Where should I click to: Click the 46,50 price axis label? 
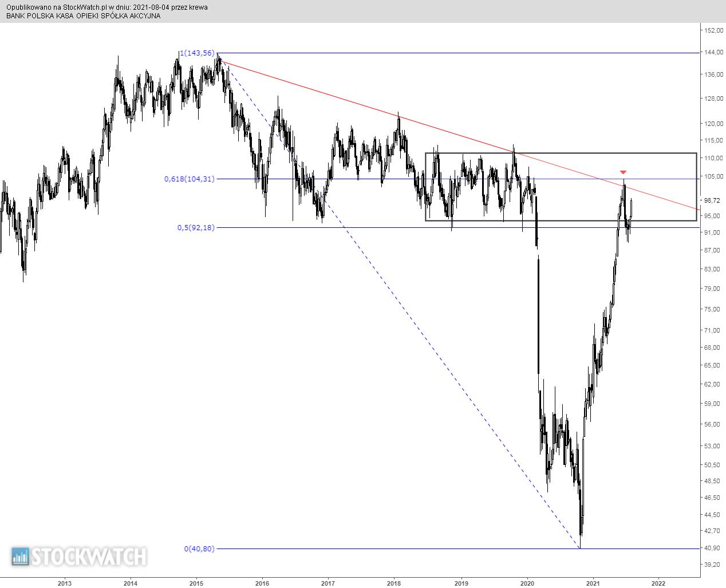click(x=713, y=498)
